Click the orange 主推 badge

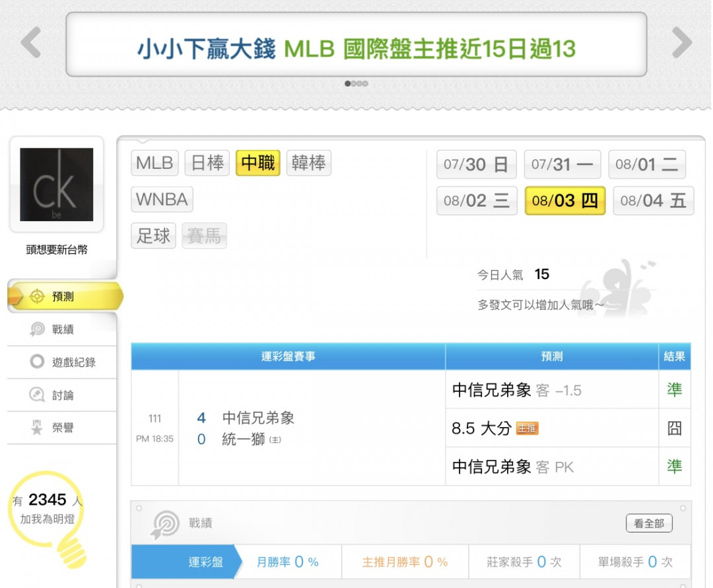coord(527,428)
